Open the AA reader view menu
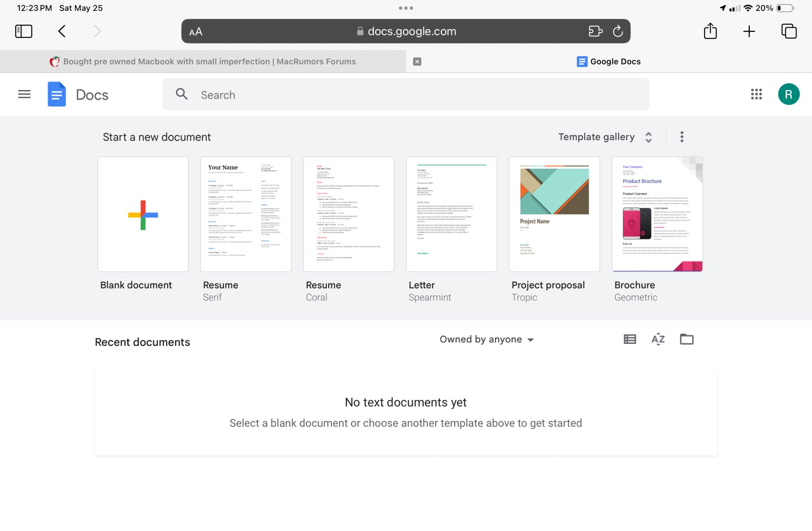This screenshot has width=812, height=531. [x=196, y=32]
